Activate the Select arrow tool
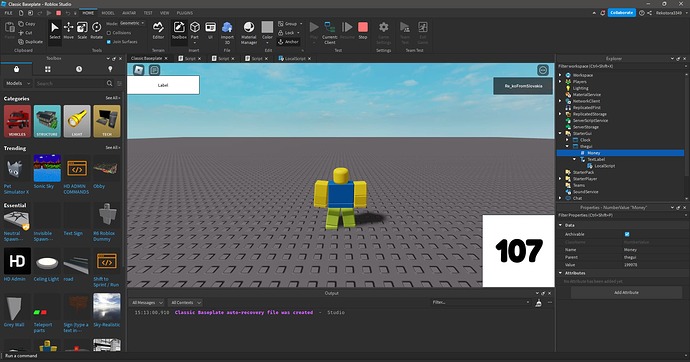690x362 pixels. [55, 31]
